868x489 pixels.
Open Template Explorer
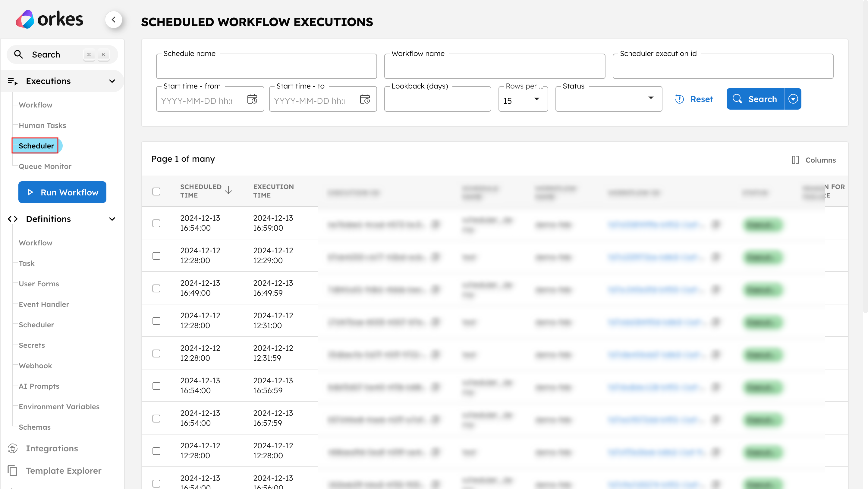pos(64,471)
